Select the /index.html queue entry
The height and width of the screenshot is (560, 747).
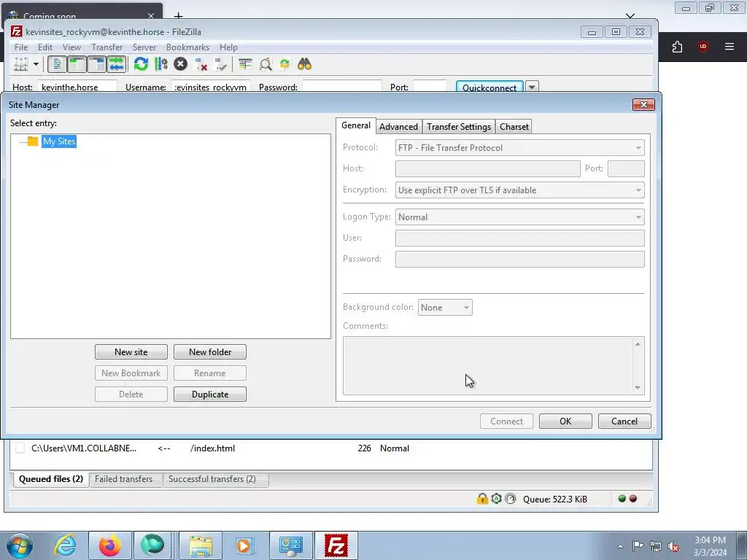click(x=212, y=448)
